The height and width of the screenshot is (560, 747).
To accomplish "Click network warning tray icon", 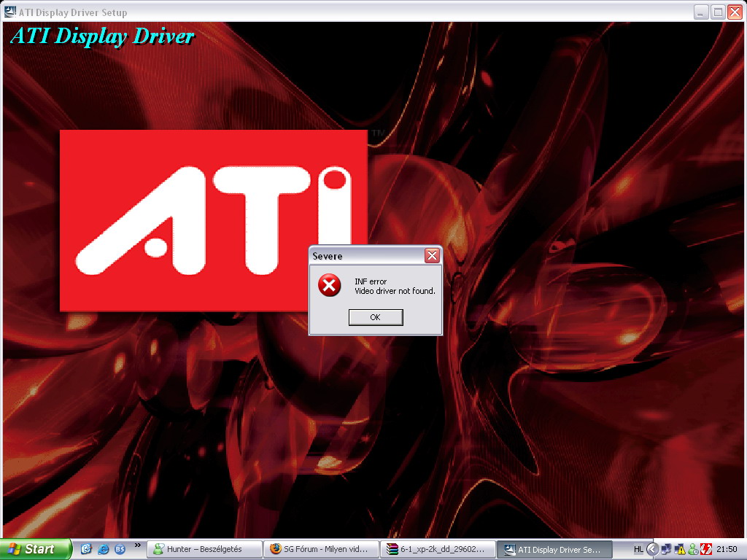I will click(x=680, y=549).
